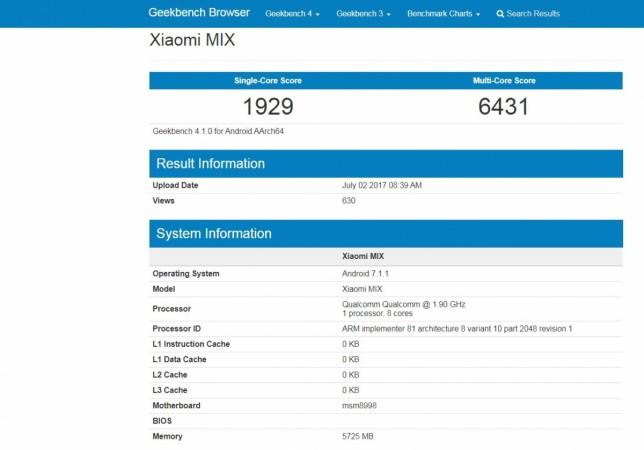Click the Views label
The height and width of the screenshot is (450, 644).
(x=163, y=201)
